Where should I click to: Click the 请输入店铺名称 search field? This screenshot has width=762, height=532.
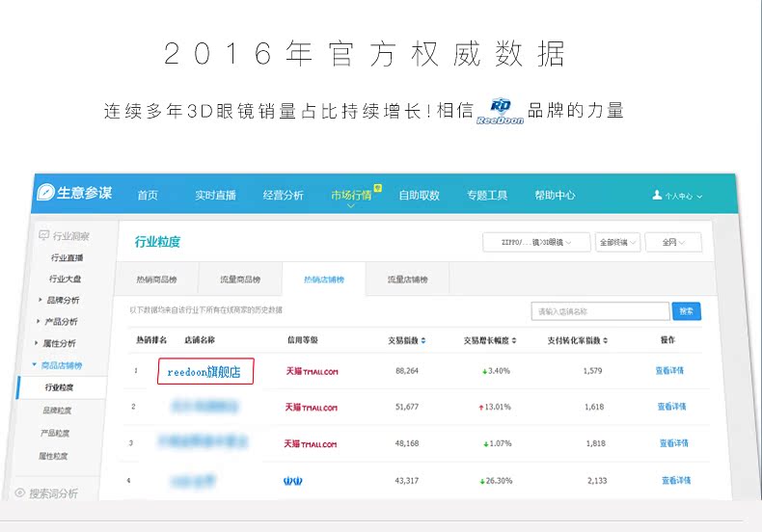click(x=600, y=311)
